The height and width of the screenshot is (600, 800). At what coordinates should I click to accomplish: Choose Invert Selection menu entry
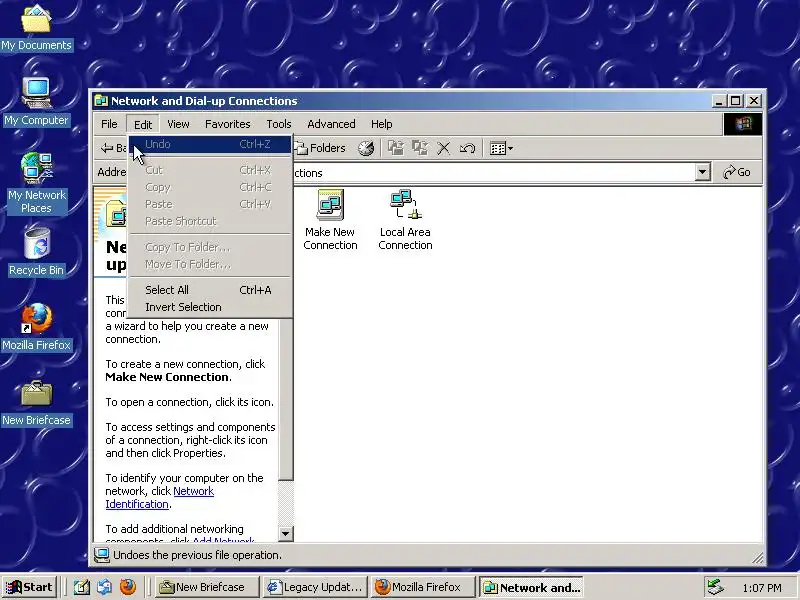click(x=210, y=307)
